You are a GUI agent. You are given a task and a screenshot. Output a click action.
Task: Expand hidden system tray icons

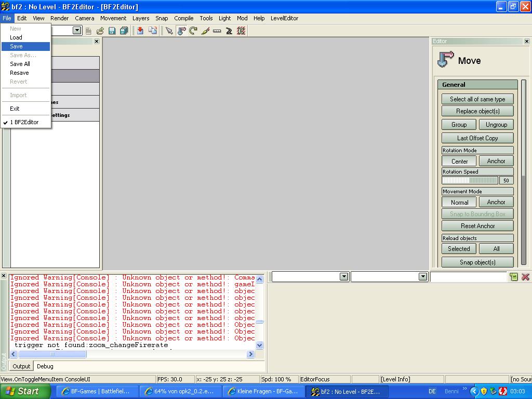click(474, 392)
